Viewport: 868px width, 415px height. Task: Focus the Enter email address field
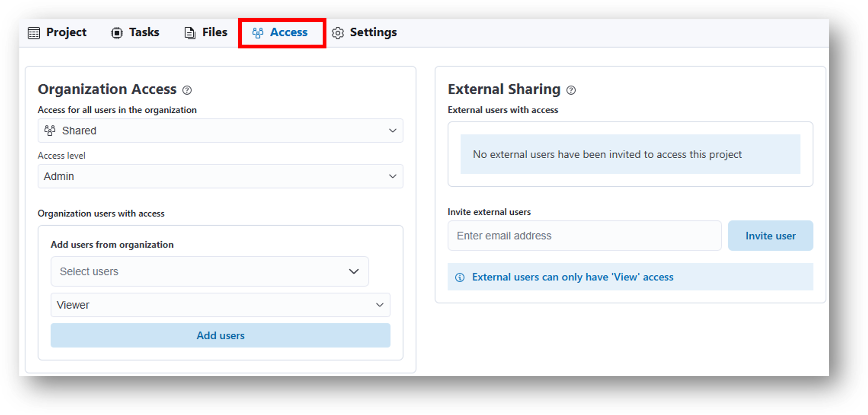pyautogui.click(x=584, y=236)
